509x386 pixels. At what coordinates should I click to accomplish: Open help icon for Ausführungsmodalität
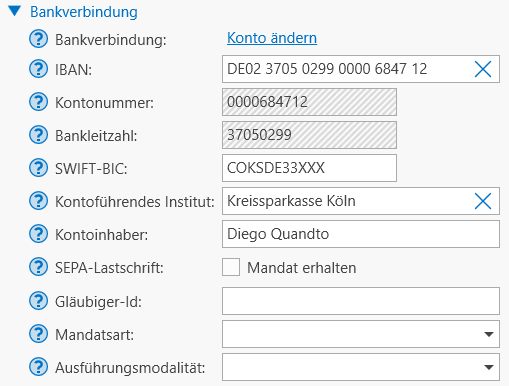coord(39,367)
